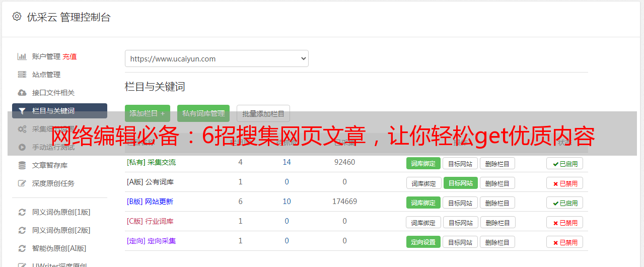Toggle 已禁用 status for 定向采集
Viewport: 644px width, 267px height.
coord(565,242)
